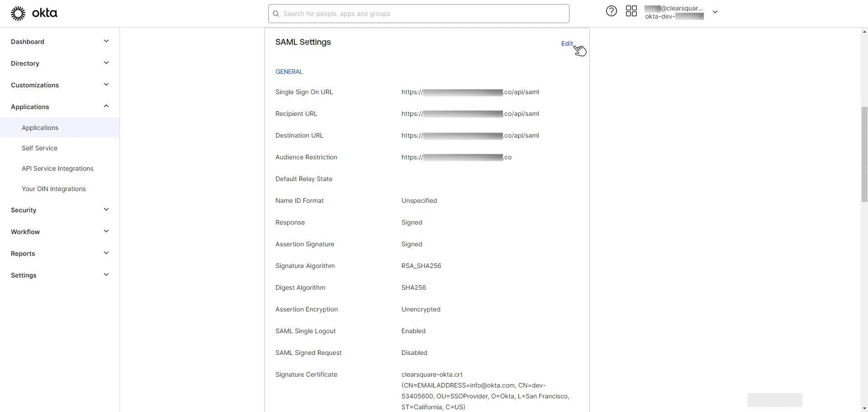This screenshot has height=412, width=868.
Task: Expand the Customizations menu chevron
Action: point(106,85)
